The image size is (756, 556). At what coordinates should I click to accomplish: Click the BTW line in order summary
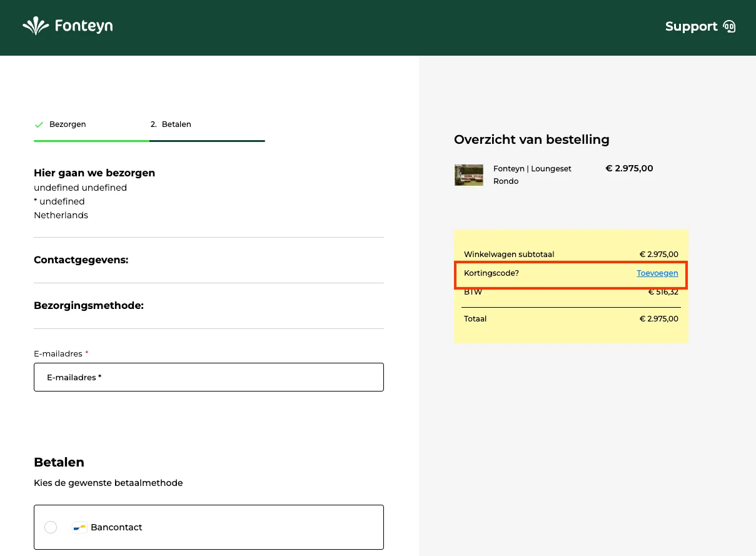[473, 291]
